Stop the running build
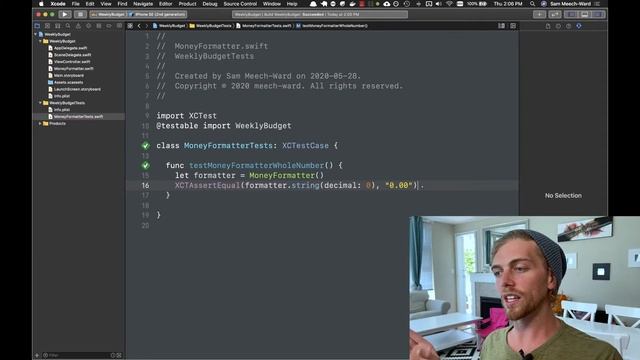 click(80, 14)
